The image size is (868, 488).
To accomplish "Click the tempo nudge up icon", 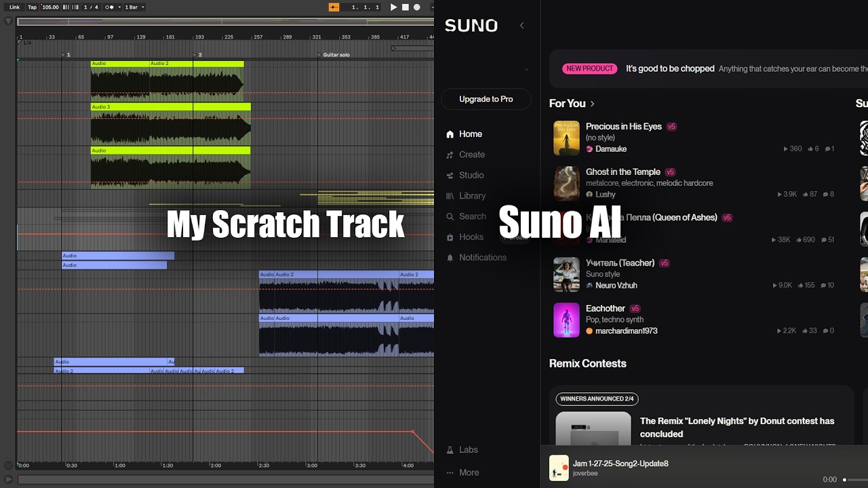I will click(75, 7).
